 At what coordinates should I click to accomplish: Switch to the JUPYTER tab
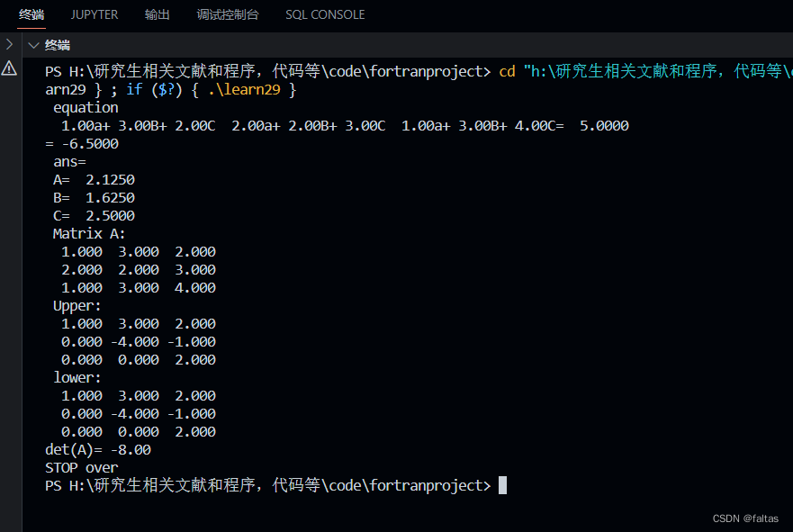(x=94, y=14)
